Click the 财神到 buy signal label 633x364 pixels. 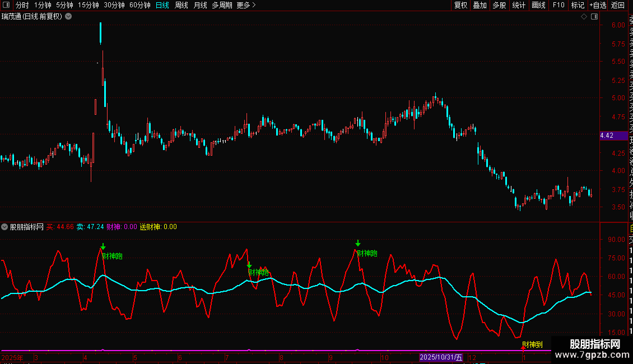533,344
